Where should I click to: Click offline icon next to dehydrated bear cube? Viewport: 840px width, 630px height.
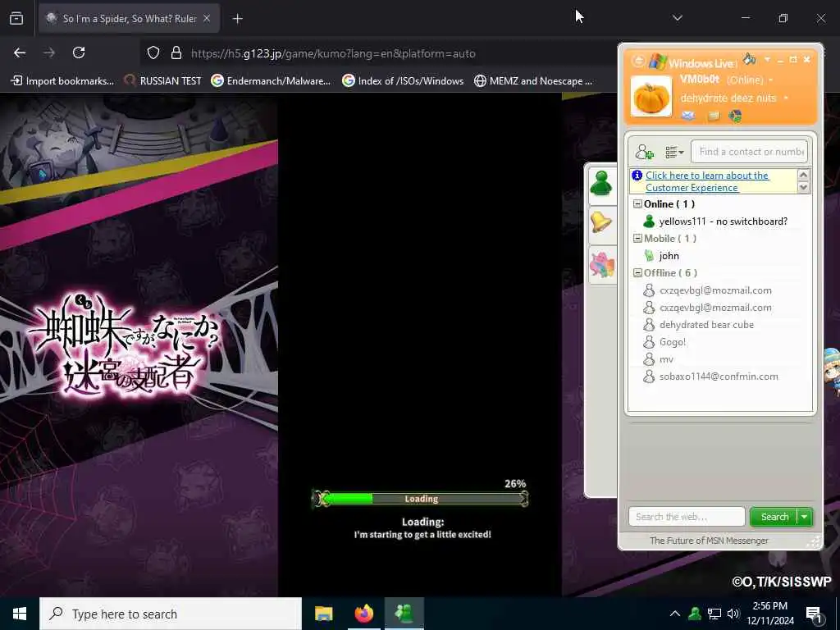click(x=649, y=325)
